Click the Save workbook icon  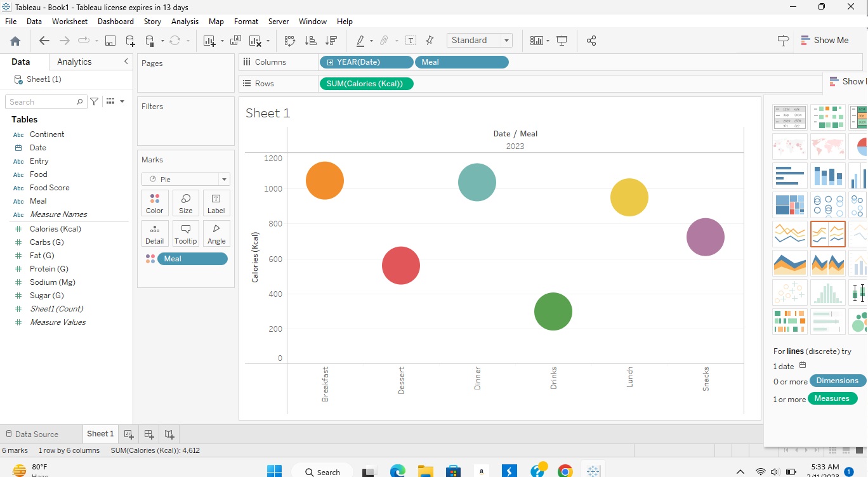tap(110, 41)
